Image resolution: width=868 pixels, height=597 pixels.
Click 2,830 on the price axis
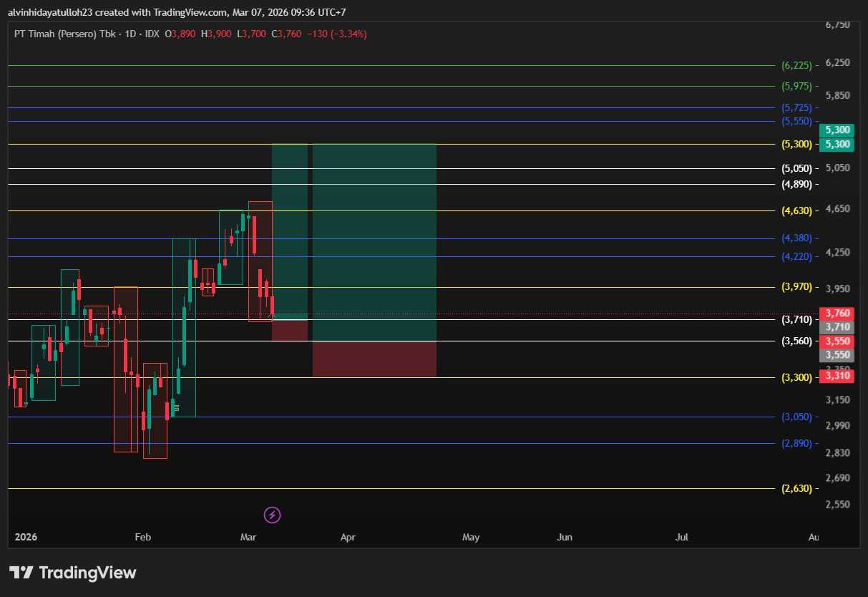[837, 452]
